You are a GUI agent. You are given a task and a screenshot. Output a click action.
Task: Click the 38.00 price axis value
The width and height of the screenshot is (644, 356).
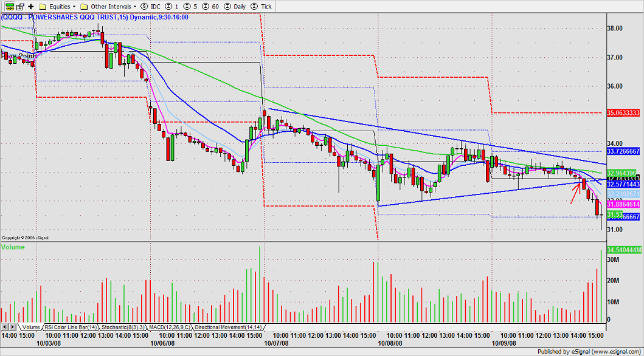pyautogui.click(x=616, y=29)
